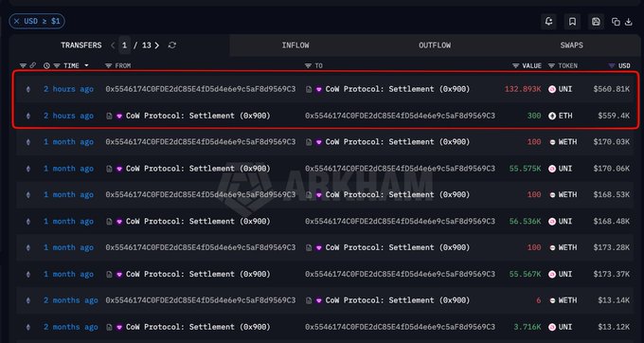Click the Ethereum icon on the $560.81K row
644x343 pixels.
coord(27,89)
